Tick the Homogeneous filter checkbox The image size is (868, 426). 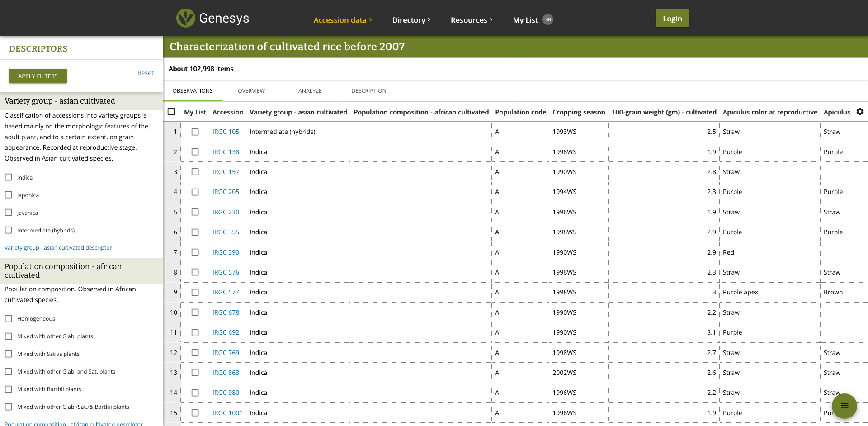[9, 318]
